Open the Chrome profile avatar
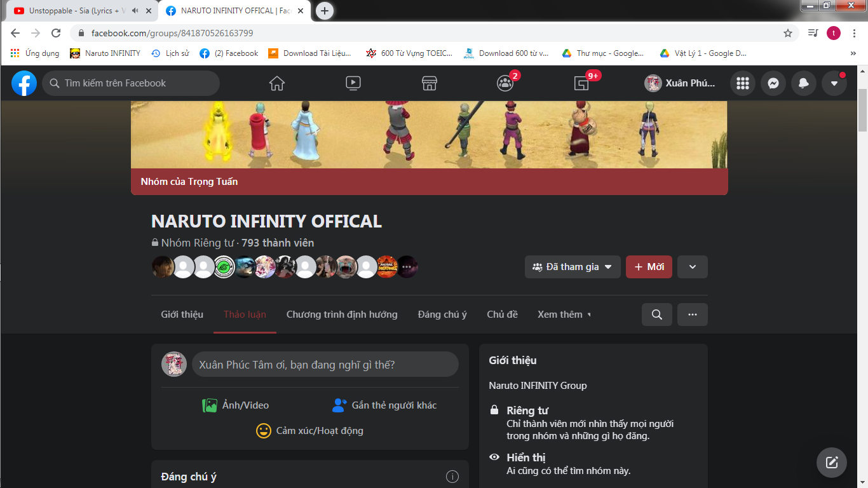This screenshot has height=488, width=868. (x=834, y=33)
